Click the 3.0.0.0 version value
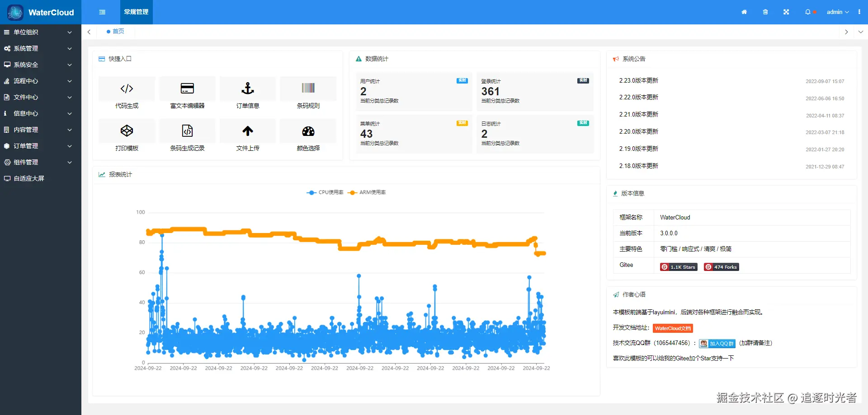This screenshot has height=415, width=868. click(x=669, y=233)
